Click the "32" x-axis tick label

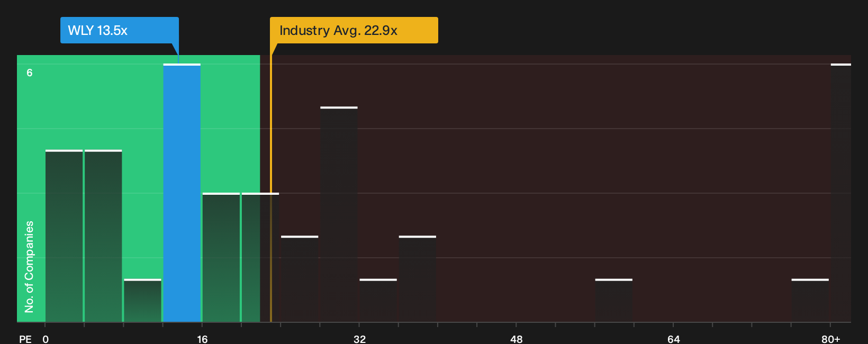pyautogui.click(x=359, y=339)
